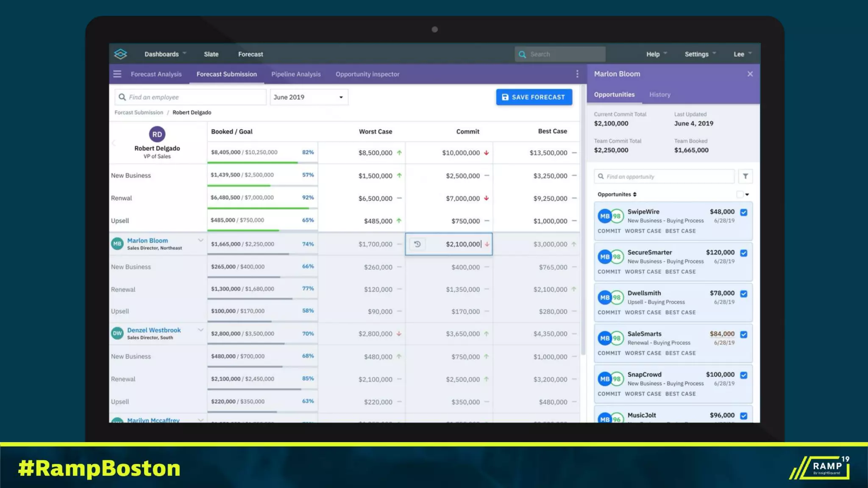
Task: Open the June 2019 period dropdown
Action: click(309, 97)
